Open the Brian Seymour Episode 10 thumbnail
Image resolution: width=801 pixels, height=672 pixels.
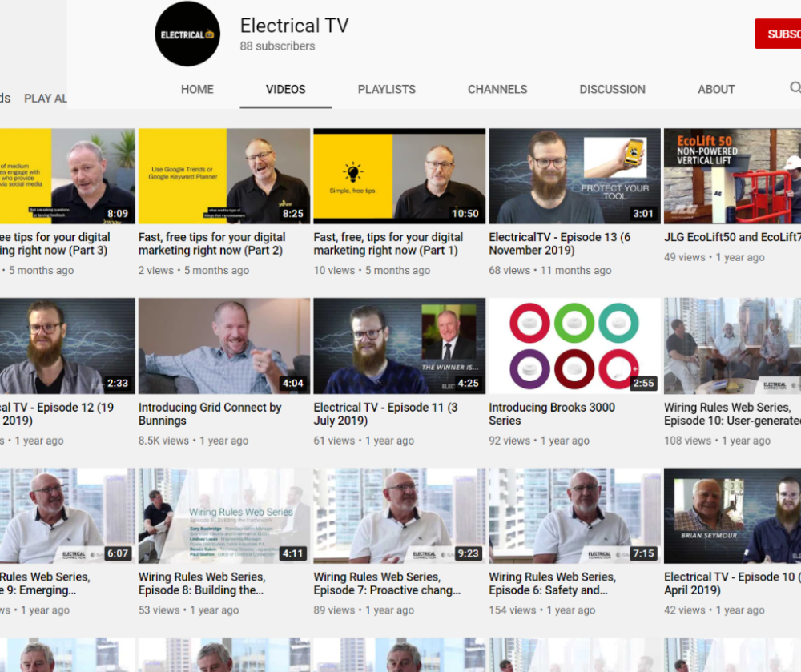tap(733, 516)
